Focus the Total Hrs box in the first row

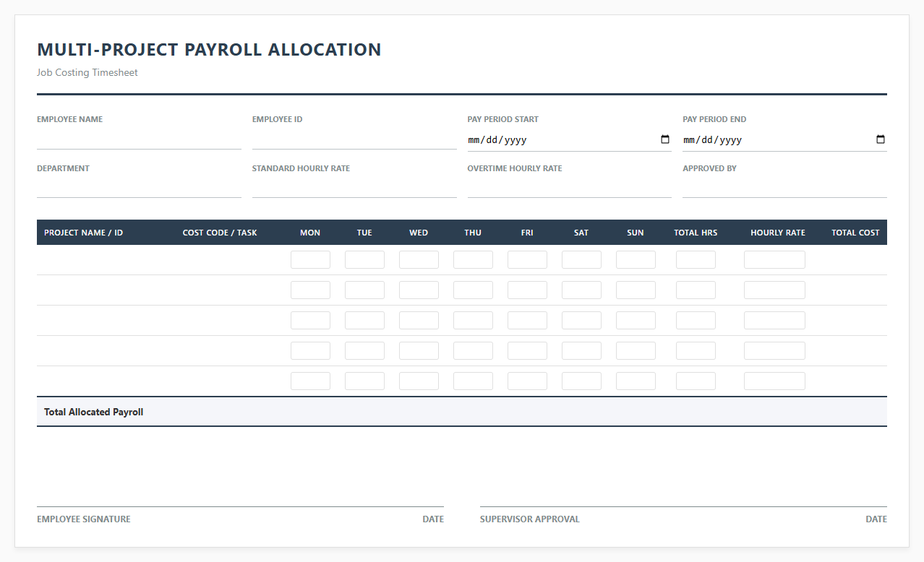696,260
